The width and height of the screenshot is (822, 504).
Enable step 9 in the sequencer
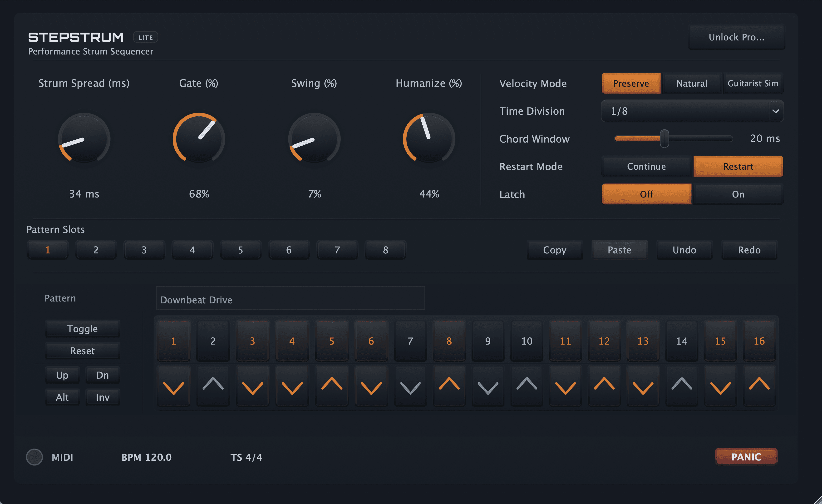pos(488,341)
